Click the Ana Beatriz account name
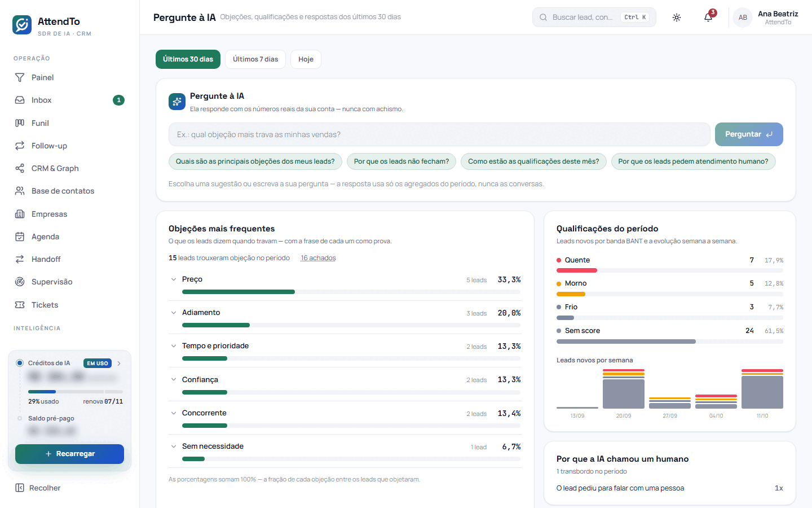 click(x=778, y=14)
